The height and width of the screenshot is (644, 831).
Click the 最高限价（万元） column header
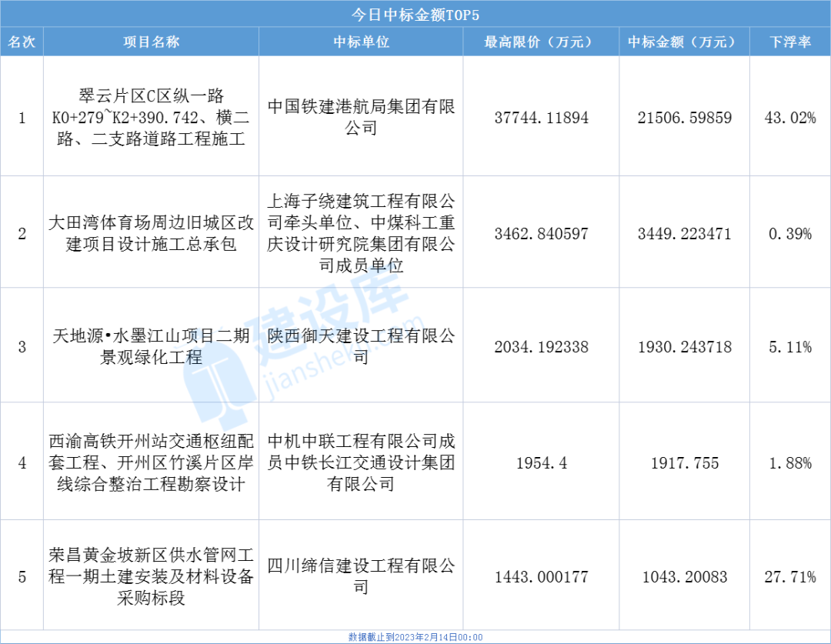tap(541, 42)
